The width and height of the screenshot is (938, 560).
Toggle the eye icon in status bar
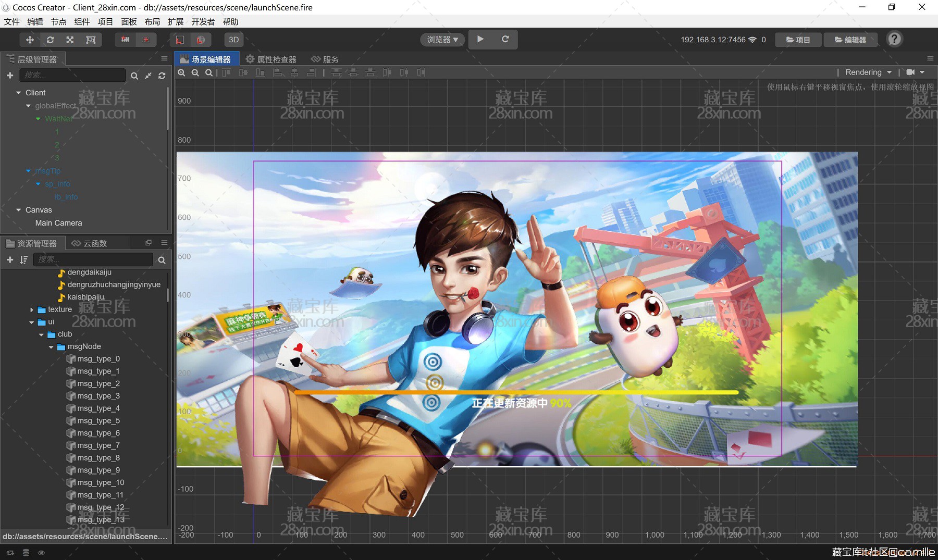point(41,553)
